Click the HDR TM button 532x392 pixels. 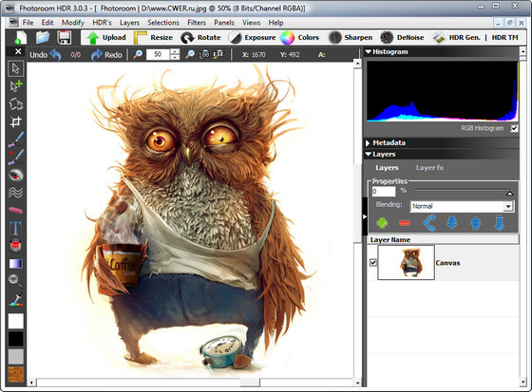click(x=504, y=38)
